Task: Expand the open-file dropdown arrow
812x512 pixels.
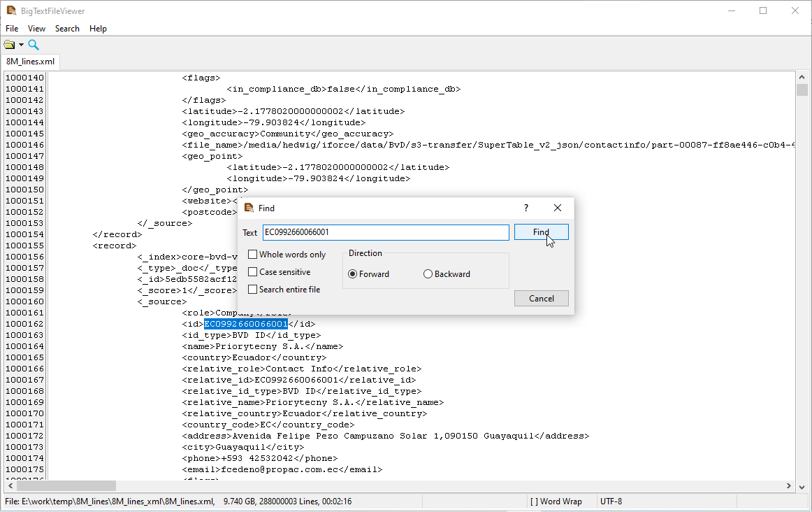Action: 21,45
